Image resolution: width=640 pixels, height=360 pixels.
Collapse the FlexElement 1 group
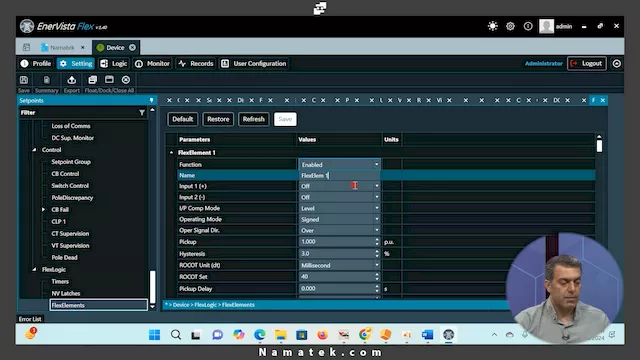coord(171,153)
